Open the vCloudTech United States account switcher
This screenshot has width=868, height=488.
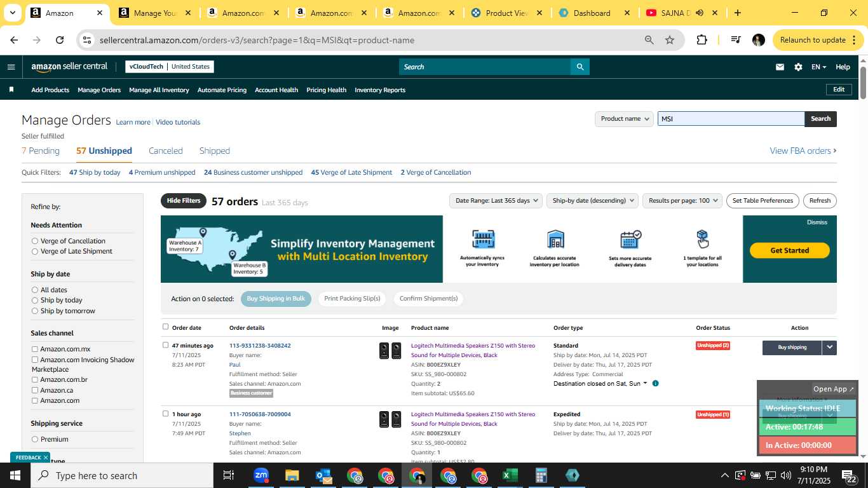coord(170,67)
